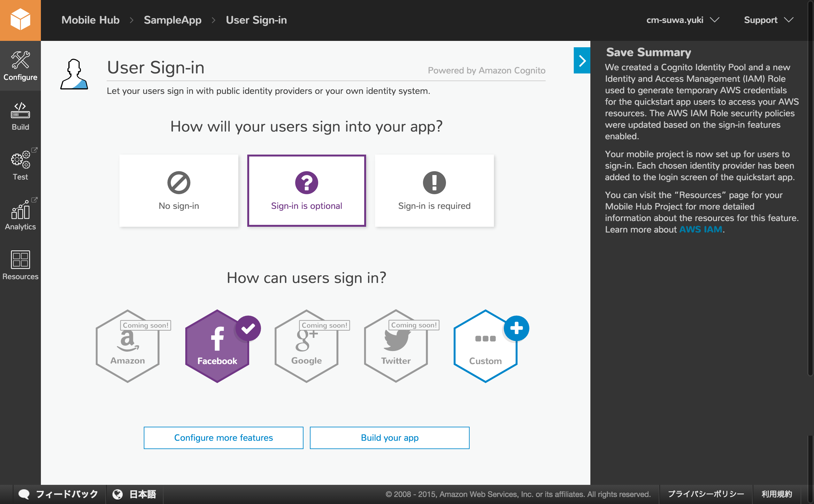Click the Save Summary heading

point(648,52)
